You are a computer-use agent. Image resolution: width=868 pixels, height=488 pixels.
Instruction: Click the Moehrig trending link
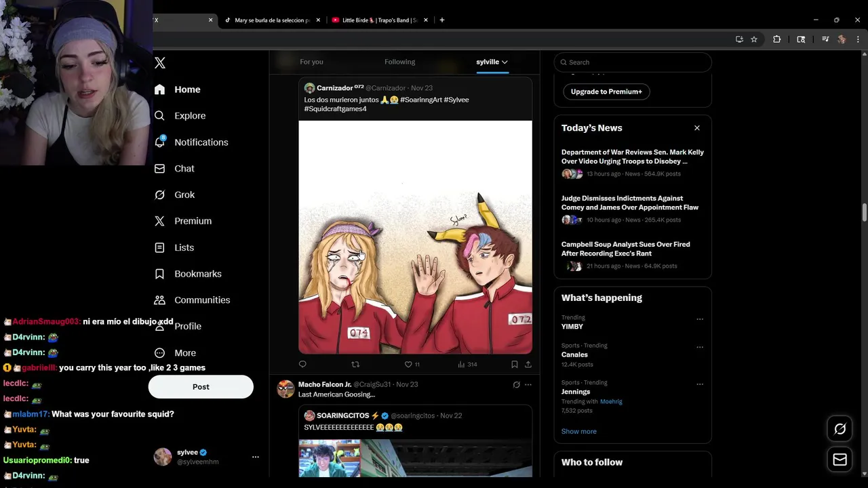[x=611, y=401]
